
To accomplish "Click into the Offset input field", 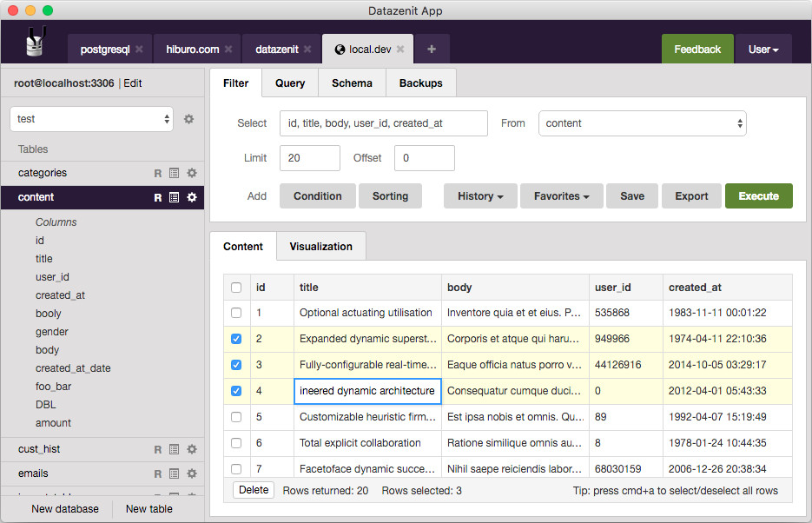I will tap(425, 158).
